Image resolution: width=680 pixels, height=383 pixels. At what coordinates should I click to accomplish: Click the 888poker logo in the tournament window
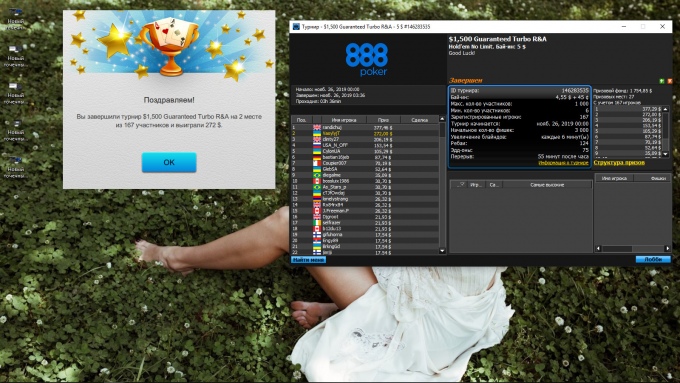(366, 59)
